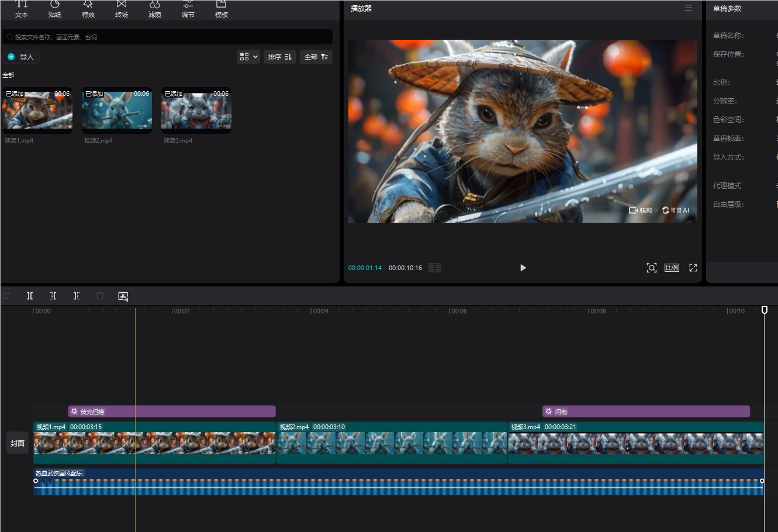Select the trim right of playhead tool
This screenshot has width=778, height=532.
pyautogui.click(x=77, y=296)
